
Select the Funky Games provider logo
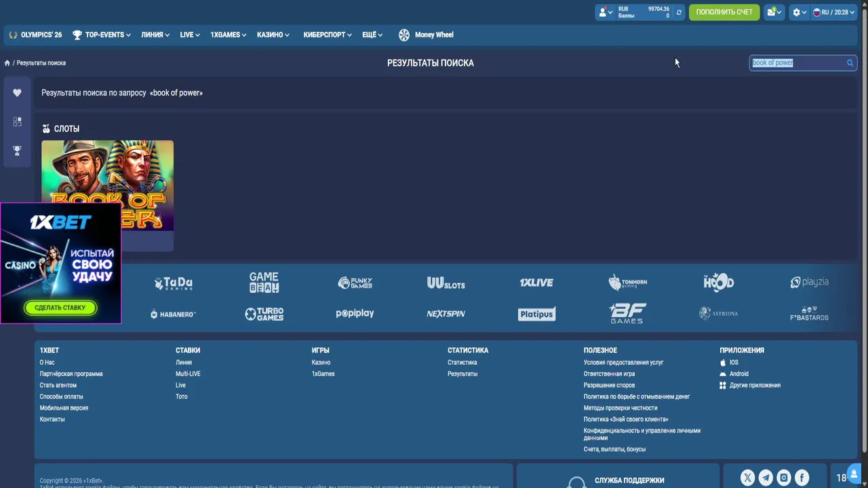[355, 283]
